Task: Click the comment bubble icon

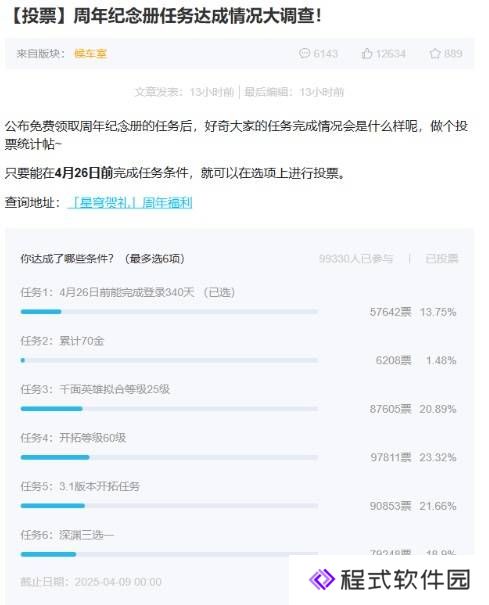Action: tap(304, 53)
